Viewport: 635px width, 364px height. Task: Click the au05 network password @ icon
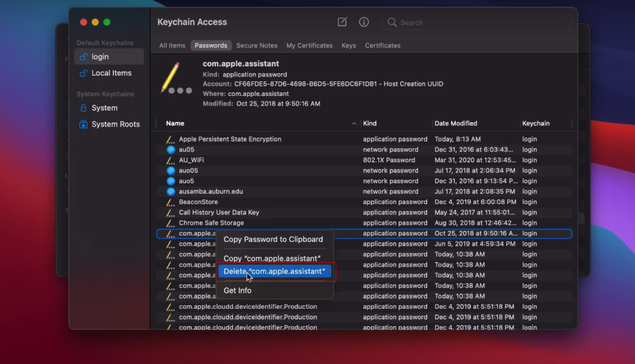click(171, 149)
